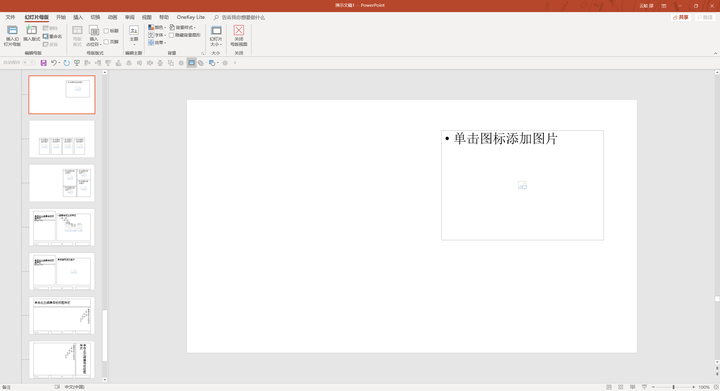The height and width of the screenshot is (391, 720).
Task: Customize Quick Access Toolbar dropdown arrow
Action: 235,63
